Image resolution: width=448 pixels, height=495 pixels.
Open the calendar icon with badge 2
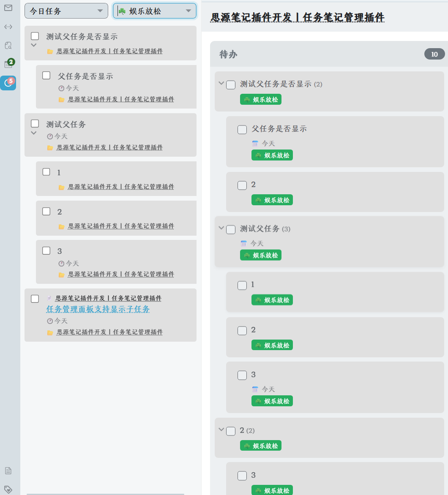click(x=9, y=63)
